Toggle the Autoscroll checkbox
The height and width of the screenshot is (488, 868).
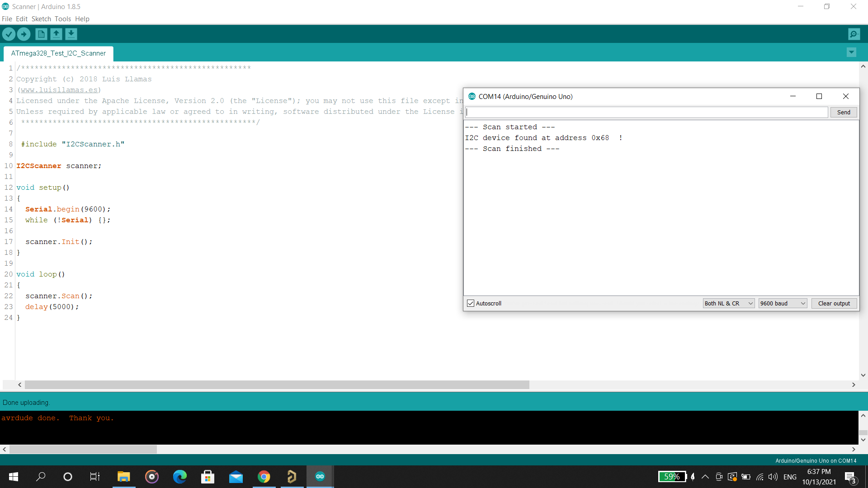471,303
